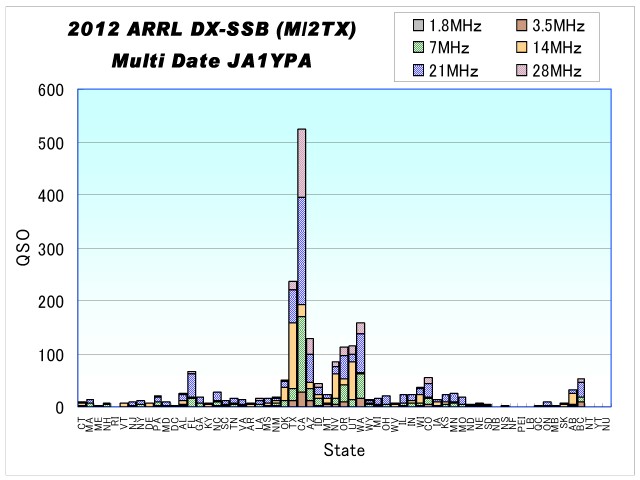Select the '1.8MHz' legend label
This screenshot has height=480, width=640.
pos(455,26)
